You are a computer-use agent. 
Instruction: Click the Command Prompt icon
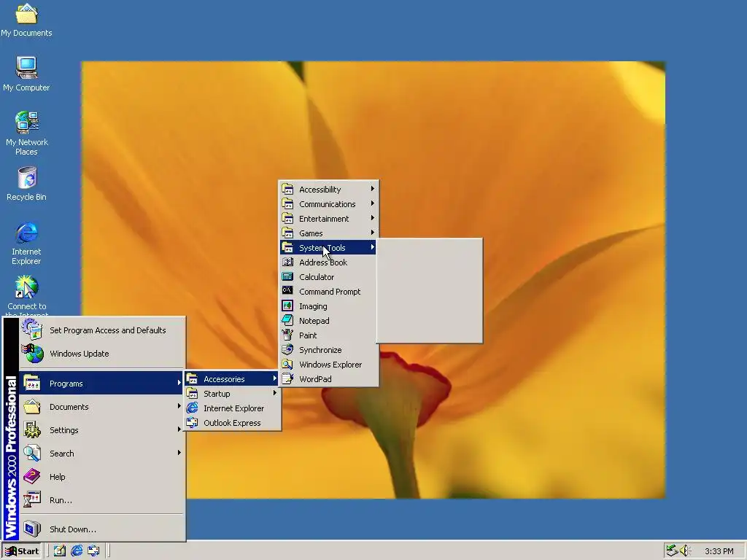point(287,291)
